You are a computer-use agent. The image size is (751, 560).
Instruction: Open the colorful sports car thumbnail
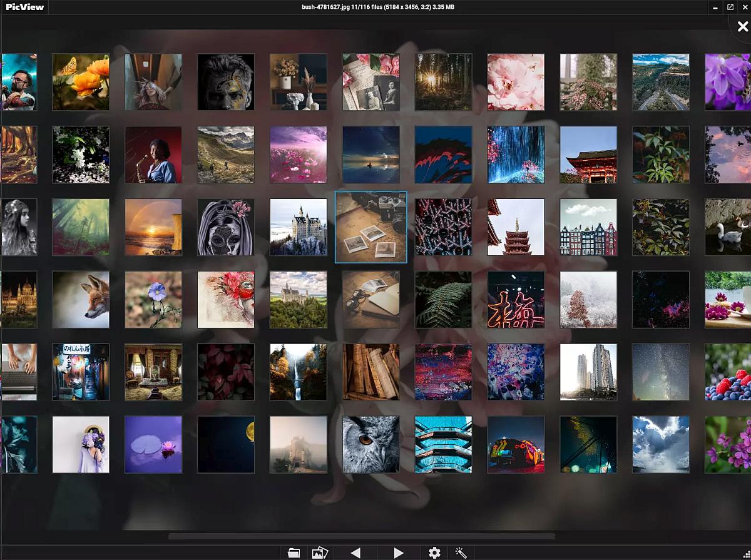[516, 445]
